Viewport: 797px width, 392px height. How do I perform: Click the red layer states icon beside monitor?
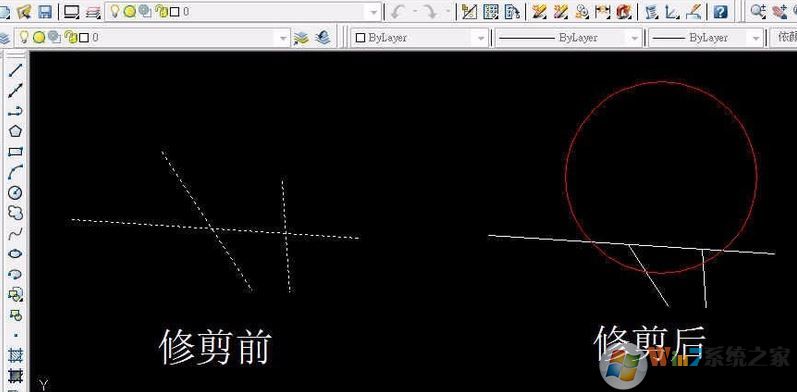93,12
